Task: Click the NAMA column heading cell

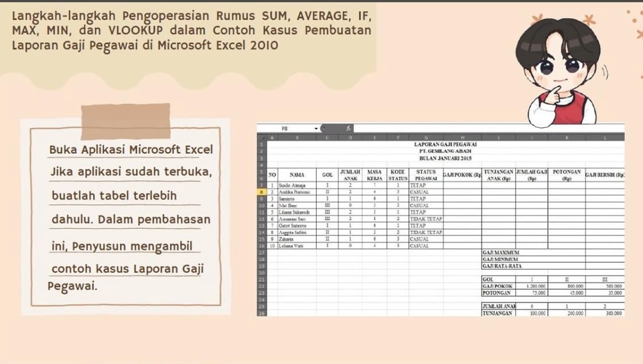Action: pyautogui.click(x=297, y=175)
